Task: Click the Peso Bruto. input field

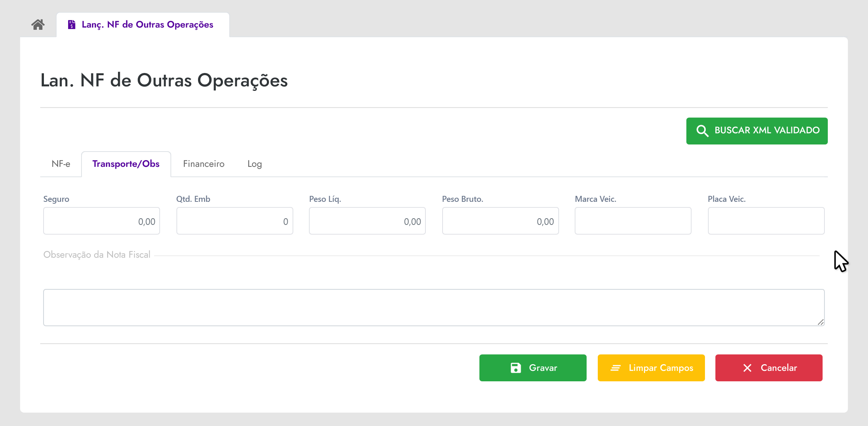Action: pyautogui.click(x=500, y=221)
